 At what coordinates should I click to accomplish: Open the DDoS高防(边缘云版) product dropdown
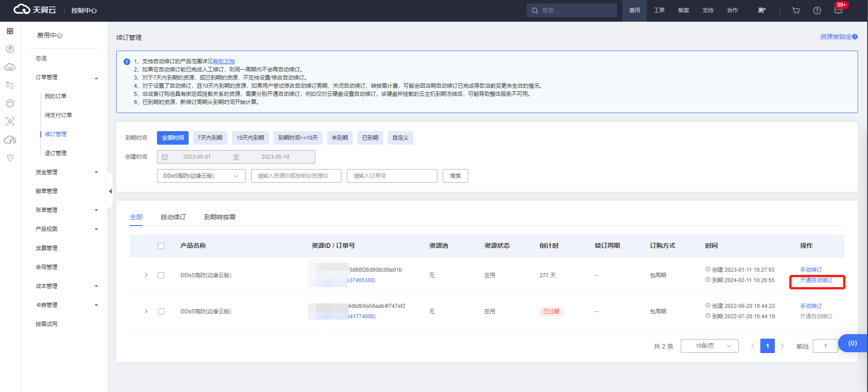pos(201,176)
